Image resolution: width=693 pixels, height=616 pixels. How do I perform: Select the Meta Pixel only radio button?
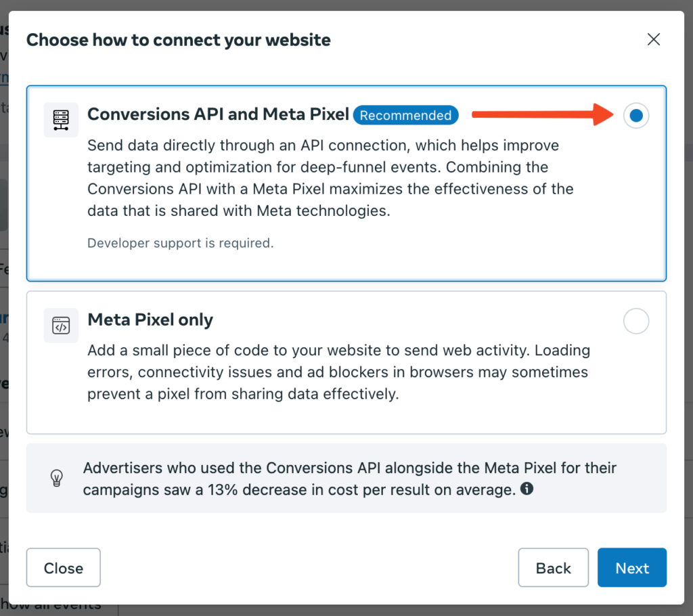(x=636, y=322)
